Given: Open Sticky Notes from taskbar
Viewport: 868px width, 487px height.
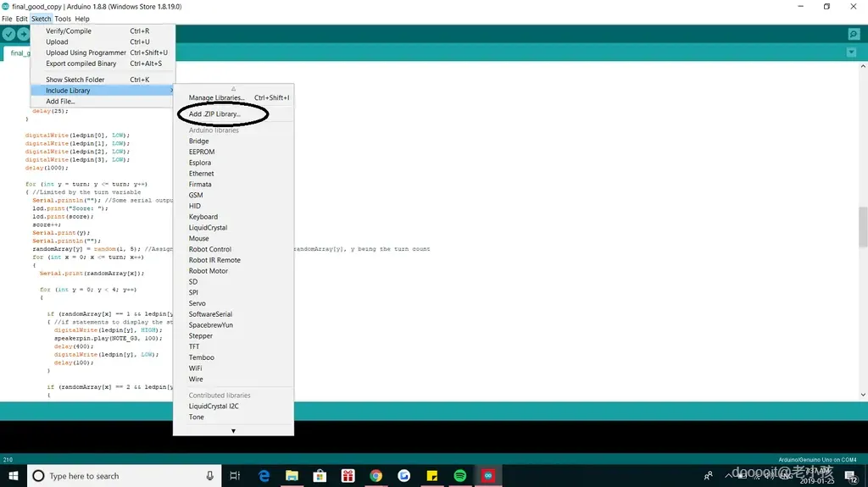Looking at the screenshot, I should click(x=431, y=476).
